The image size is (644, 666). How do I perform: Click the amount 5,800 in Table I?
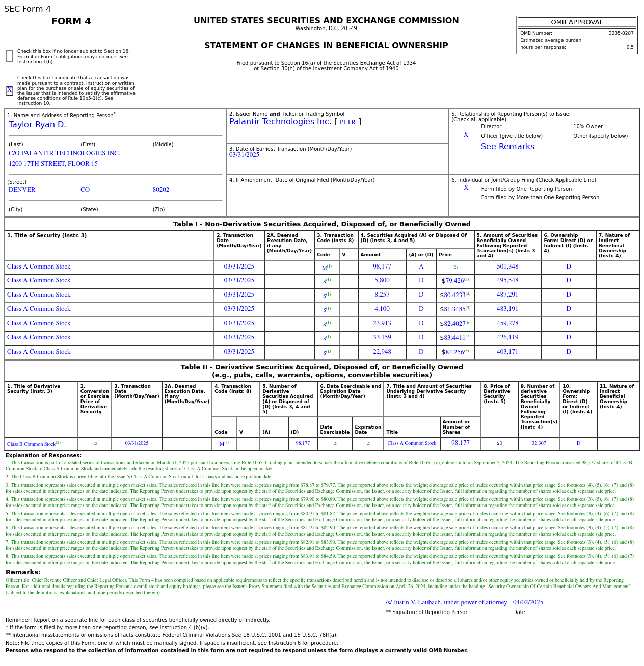pyautogui.click(x=382, y=280)
